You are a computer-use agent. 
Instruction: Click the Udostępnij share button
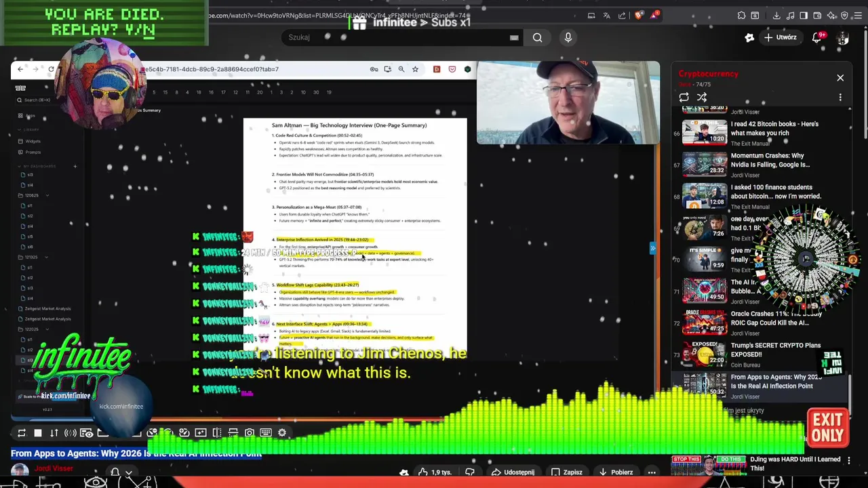click(513, 472)
